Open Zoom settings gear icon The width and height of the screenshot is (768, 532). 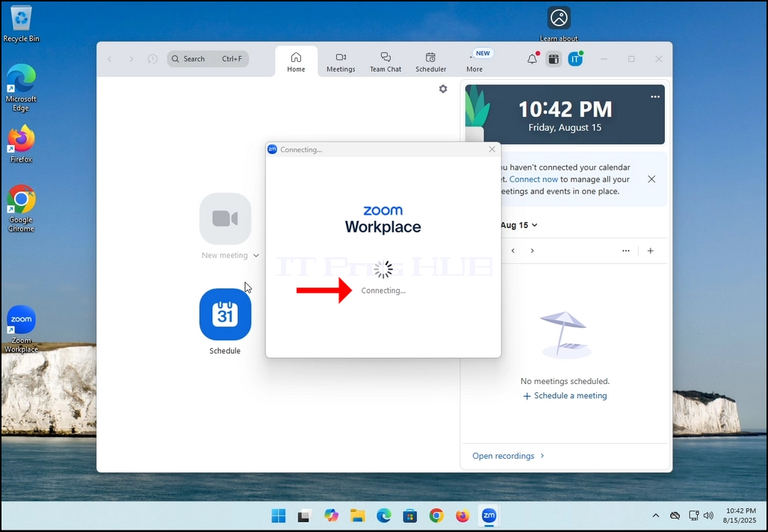[443, 89]
